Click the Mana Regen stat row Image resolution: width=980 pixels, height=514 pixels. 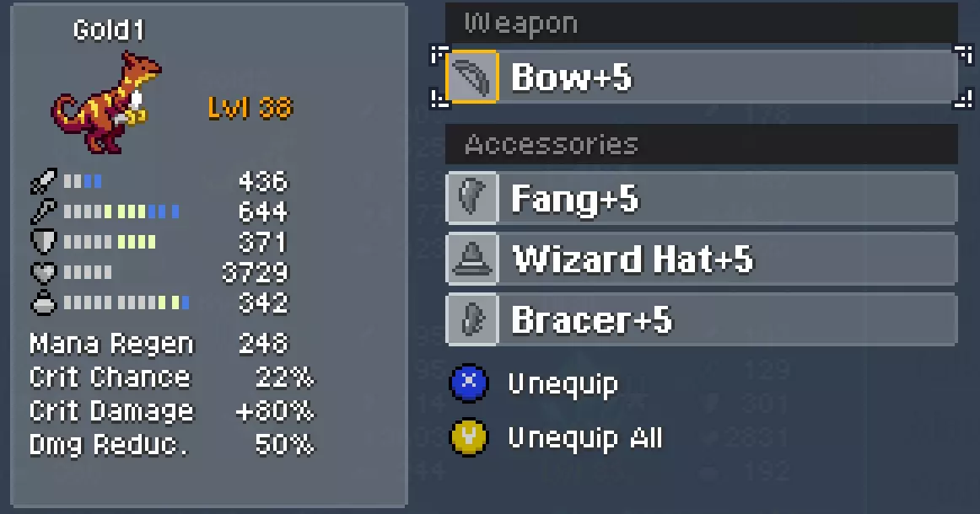(x=159, y=344)
